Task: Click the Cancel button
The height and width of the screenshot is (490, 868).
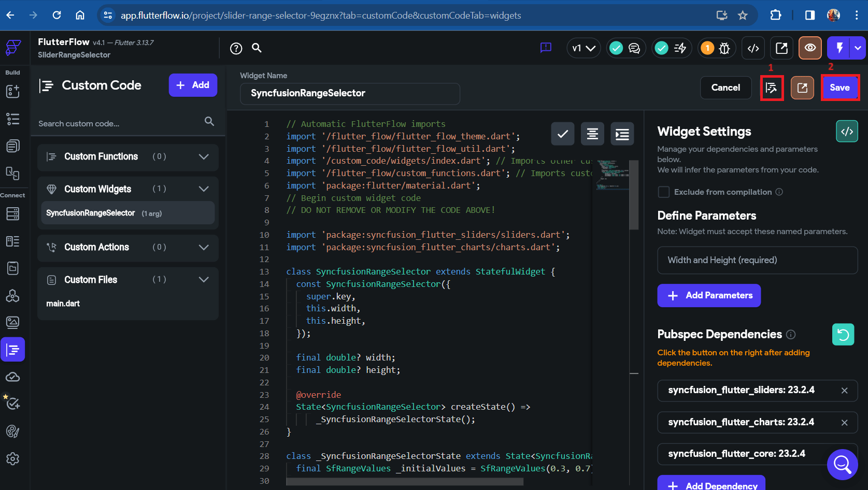Action: click(x=725, y=88)
